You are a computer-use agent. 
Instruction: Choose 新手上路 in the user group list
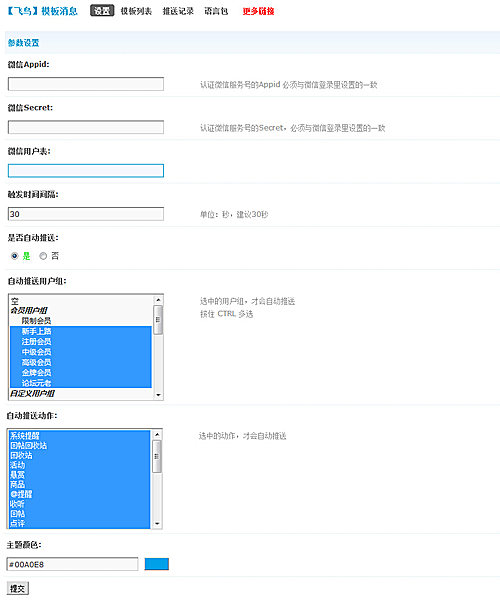point(36,331)
